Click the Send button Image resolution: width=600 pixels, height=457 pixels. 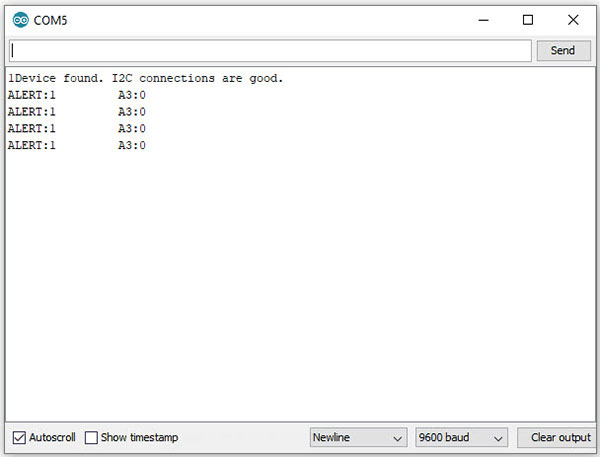564,51
